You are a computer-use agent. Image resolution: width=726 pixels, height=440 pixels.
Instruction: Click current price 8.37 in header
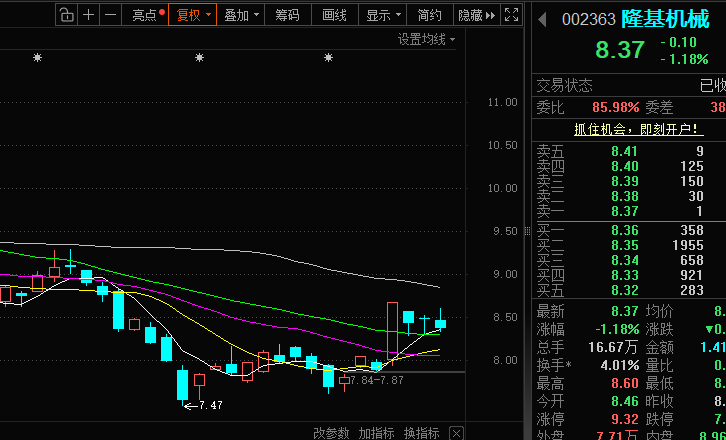coord(620,50)
